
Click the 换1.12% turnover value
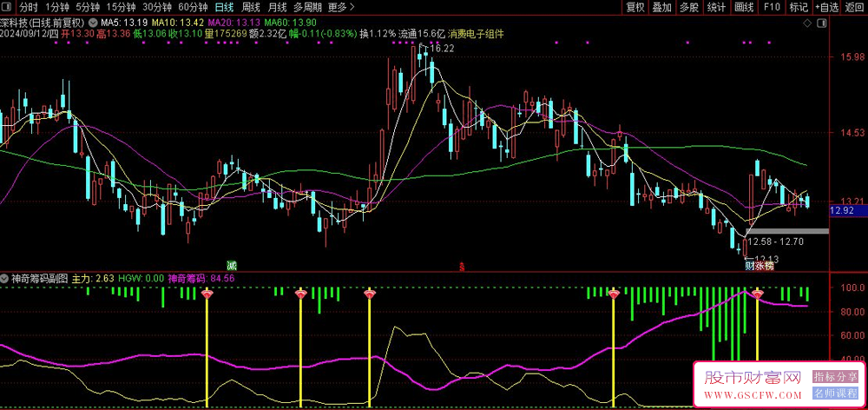click(378, 34)
